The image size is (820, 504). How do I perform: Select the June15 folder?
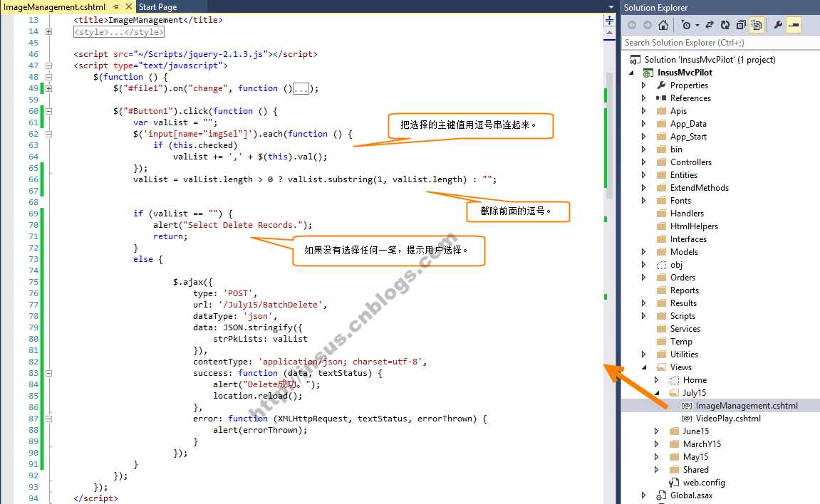point(695,431)
